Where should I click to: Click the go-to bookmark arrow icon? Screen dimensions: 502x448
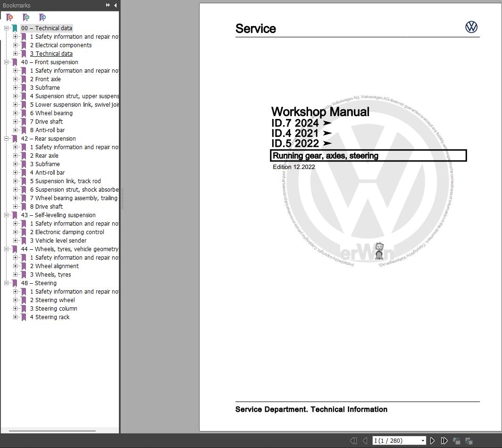[42, 17]
